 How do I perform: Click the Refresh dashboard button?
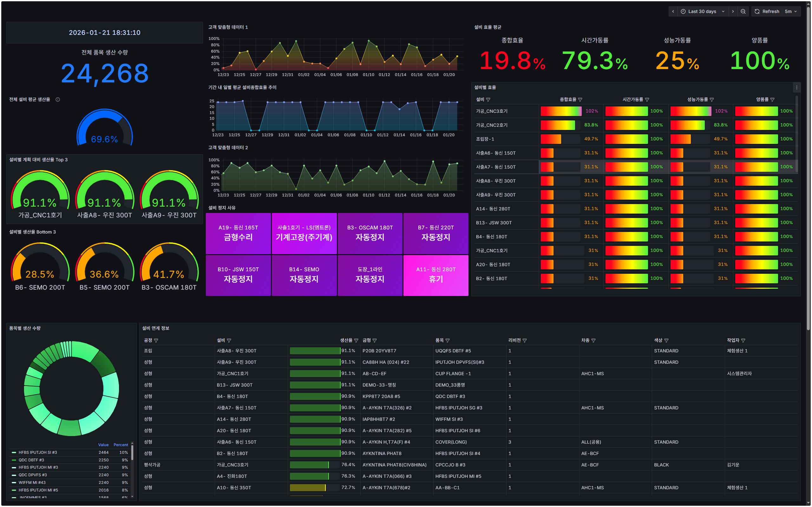tap(767, 11)
